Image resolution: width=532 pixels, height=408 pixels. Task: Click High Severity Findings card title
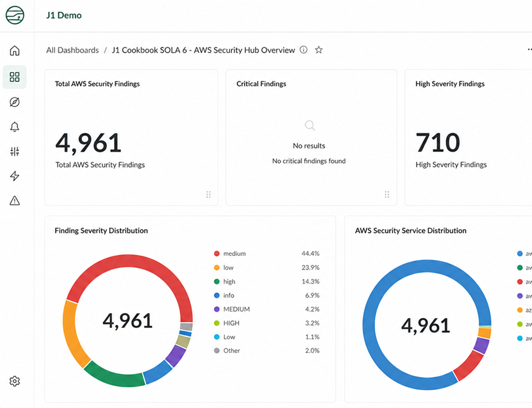[x=450, y=84]
